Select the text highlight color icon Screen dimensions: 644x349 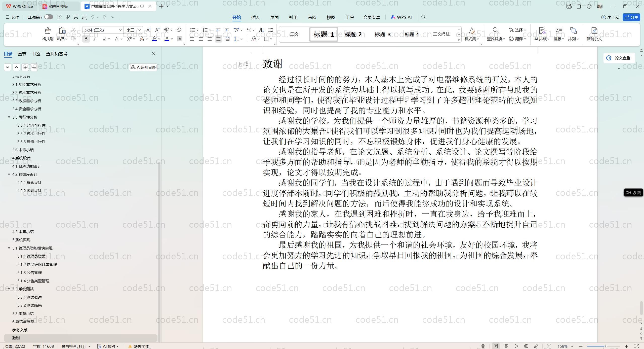(x=154, y=39)
